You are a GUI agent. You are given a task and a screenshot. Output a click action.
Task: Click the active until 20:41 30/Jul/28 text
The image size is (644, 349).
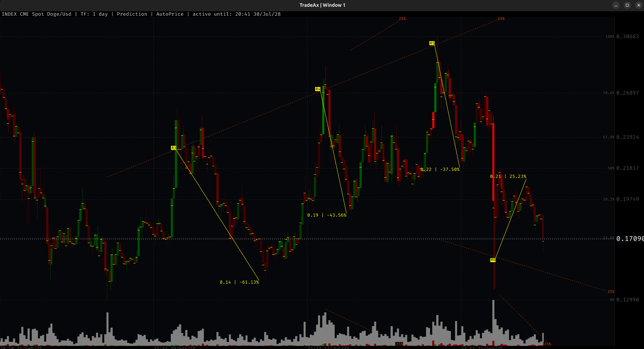point(236,14)
